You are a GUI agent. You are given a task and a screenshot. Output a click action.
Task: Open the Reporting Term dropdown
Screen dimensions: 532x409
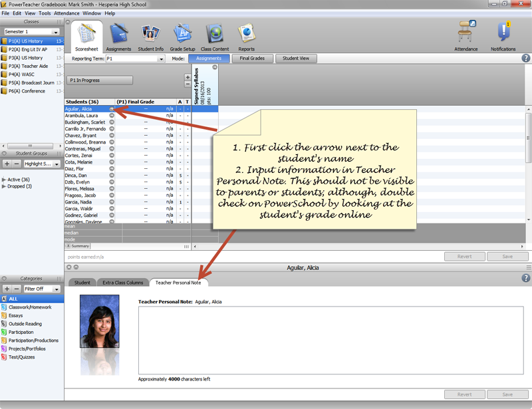(x=136, y=59)
